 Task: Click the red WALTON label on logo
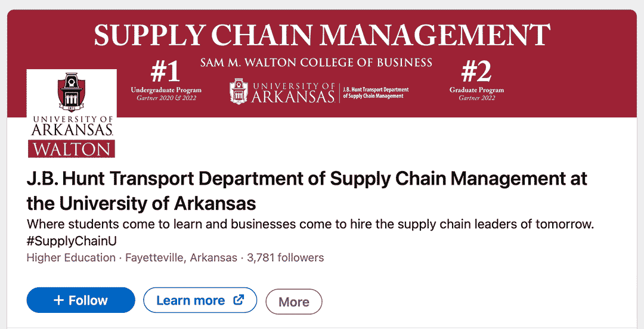coord(72,148)
